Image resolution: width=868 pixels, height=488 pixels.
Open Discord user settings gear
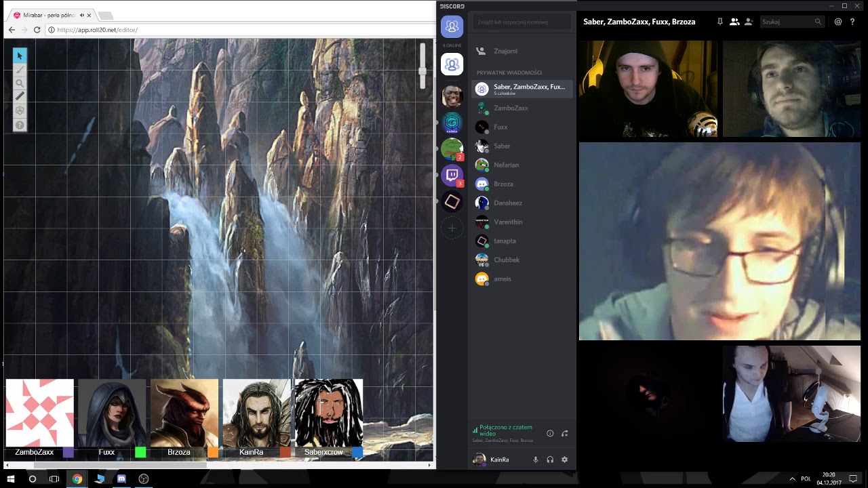(564, 460)
